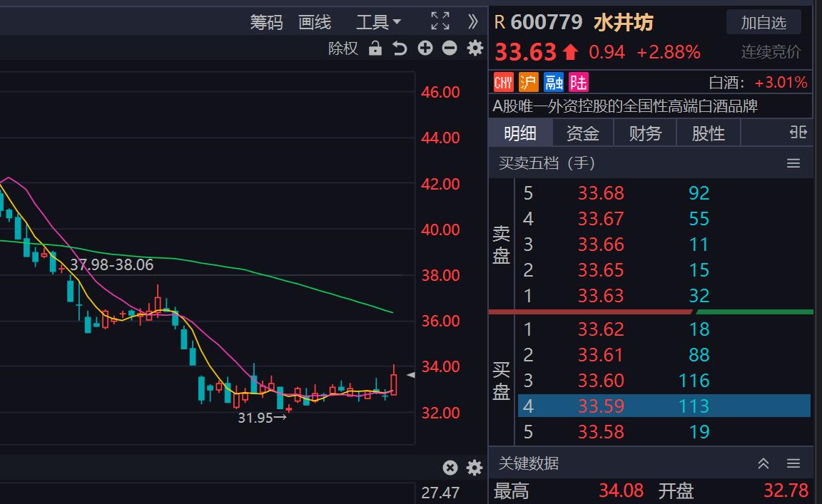This screenshot has height=504, width=822.
Task: Select sell level 5 price 33.68
Action: click(601, 193)
